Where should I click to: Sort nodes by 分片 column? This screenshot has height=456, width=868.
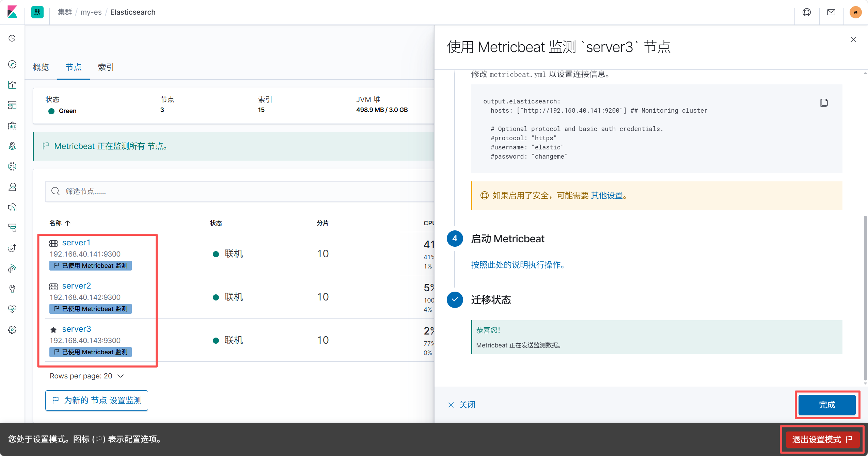pos(323,223)
